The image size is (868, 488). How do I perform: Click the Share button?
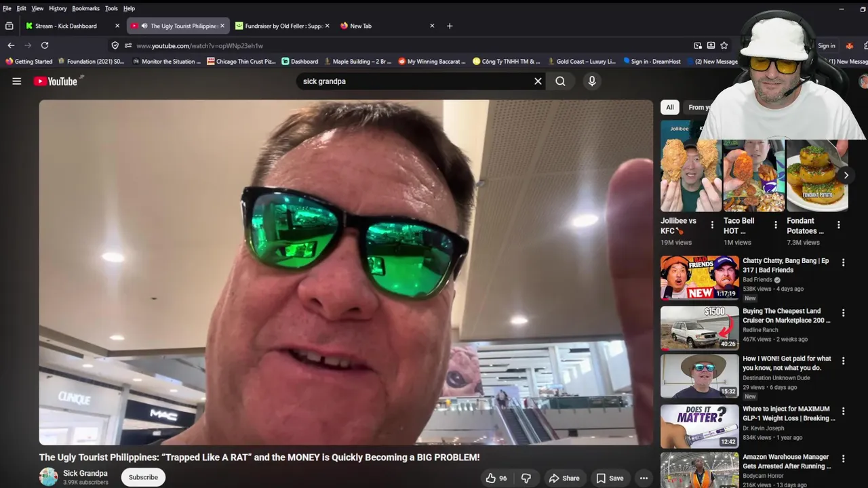[x=564, y=478]
